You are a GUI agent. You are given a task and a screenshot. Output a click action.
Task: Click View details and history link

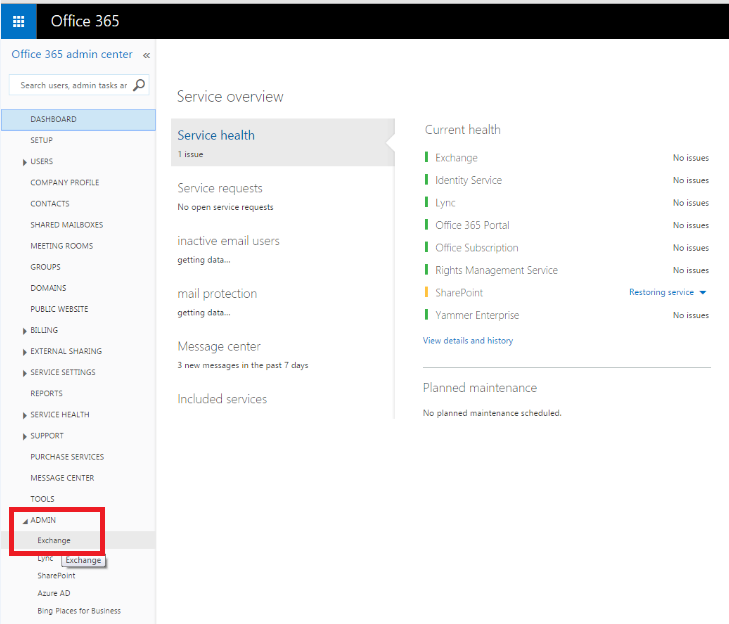[x=468, y=341]
